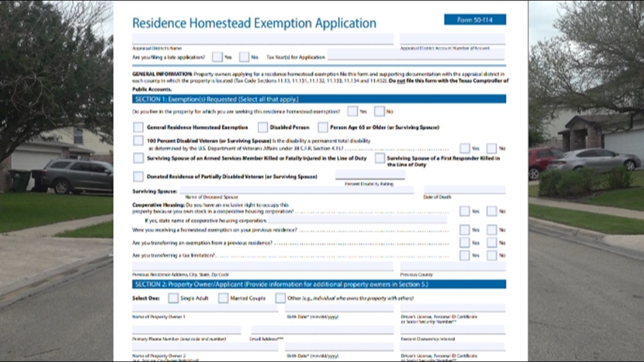The height and width of the screenshot is (362, 644).
Task: Mark No for transferring an exemption
Action: tap(491, 243)
